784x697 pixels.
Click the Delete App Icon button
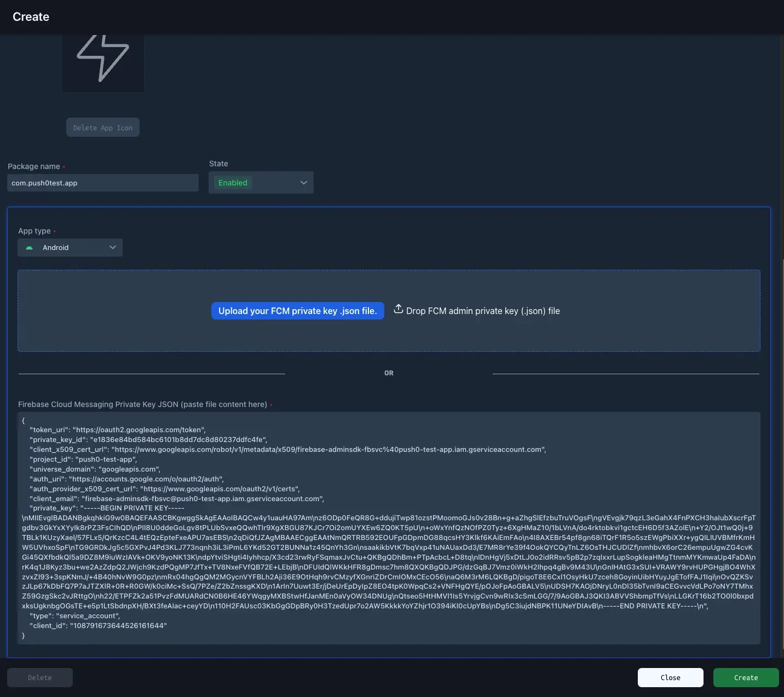(102, 127)
